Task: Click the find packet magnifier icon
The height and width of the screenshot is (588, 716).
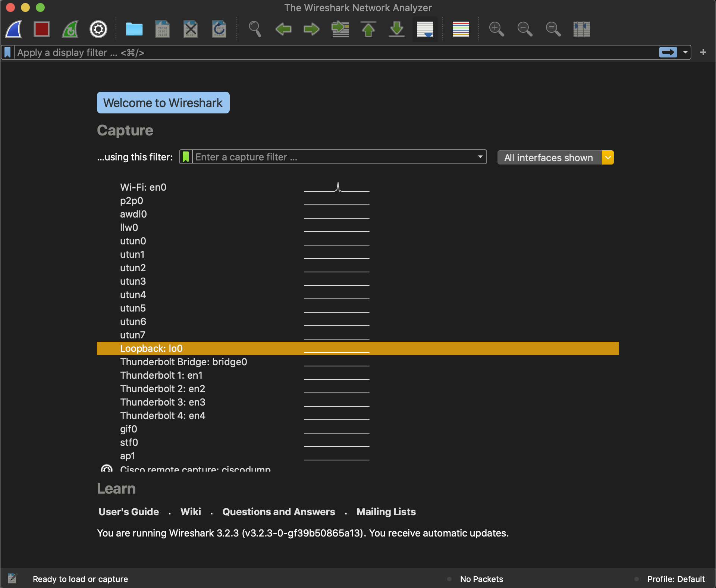Action: pos(255,29)
